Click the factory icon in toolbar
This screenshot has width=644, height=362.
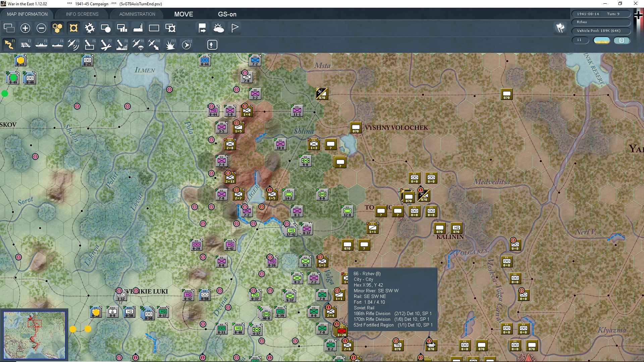tap(138, 28)
